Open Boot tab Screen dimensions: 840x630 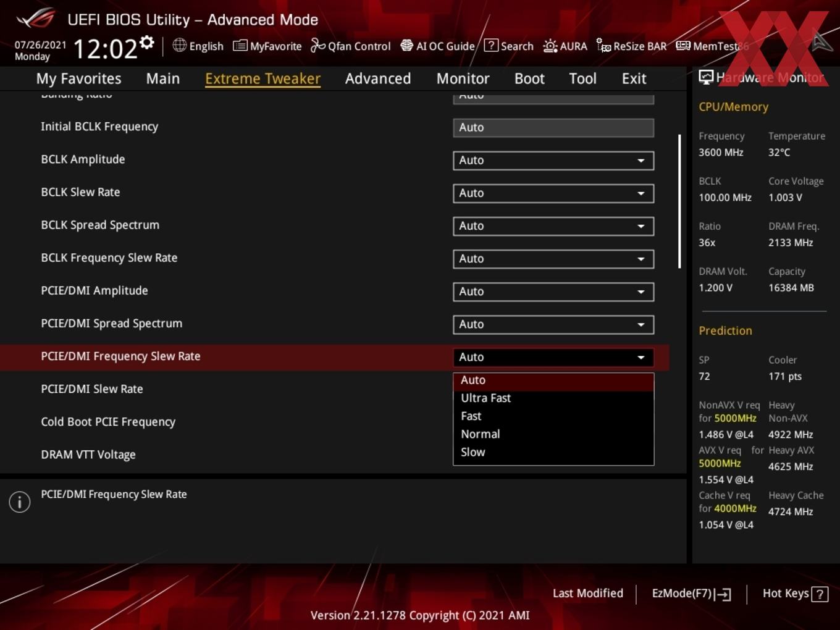click(x=529, y=78)
